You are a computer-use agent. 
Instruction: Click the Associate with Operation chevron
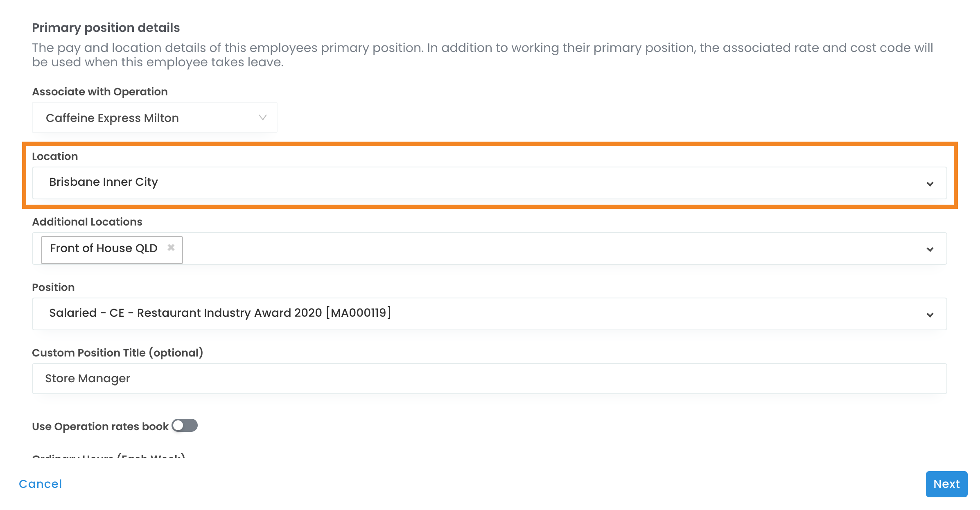(x=263, y=118)
